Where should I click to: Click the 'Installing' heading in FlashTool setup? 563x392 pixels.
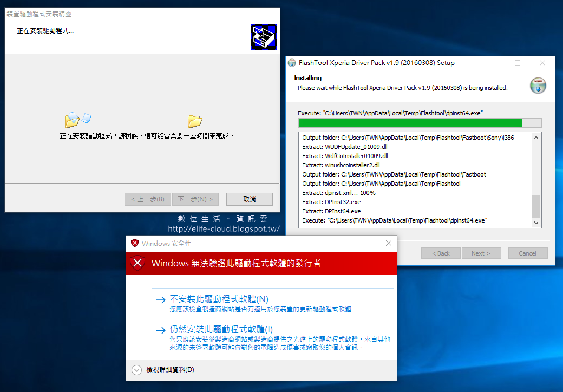point(307,78)
